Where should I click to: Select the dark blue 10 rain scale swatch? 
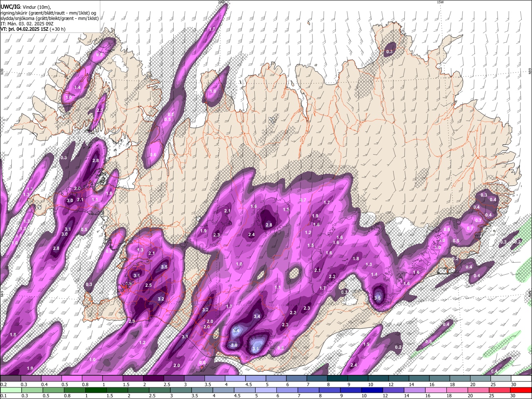pos(372,390)
